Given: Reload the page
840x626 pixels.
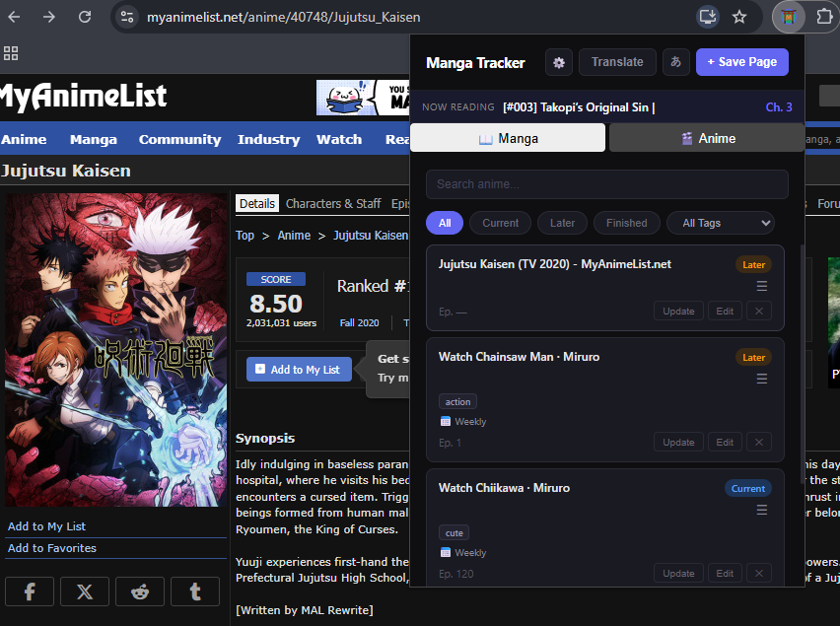Looking at the screenshot, I should coord(85,17).
